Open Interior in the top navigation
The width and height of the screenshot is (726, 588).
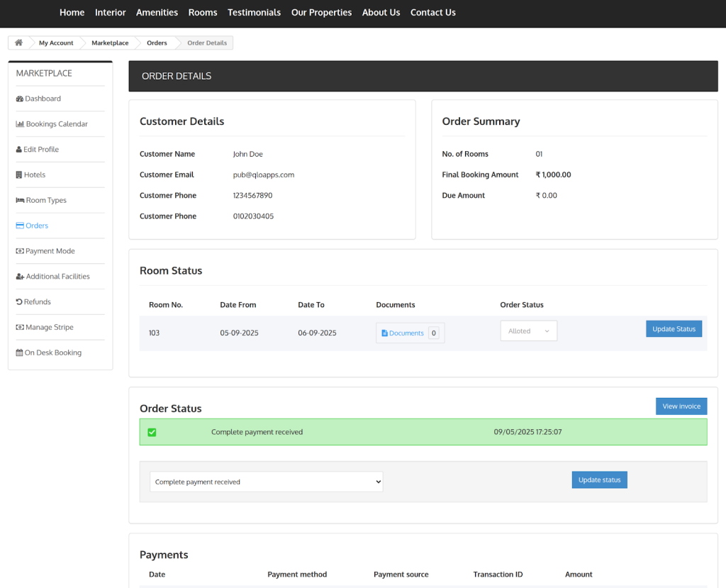click(110, 13)
